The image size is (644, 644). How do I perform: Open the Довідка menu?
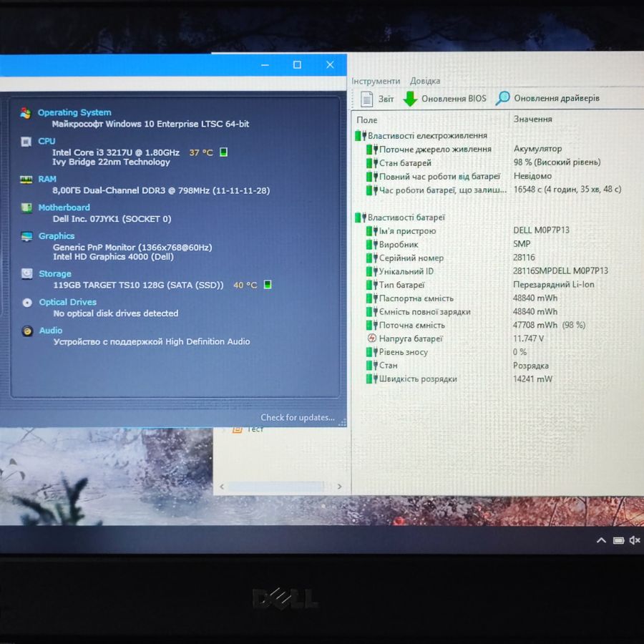[x=425, y=81]
